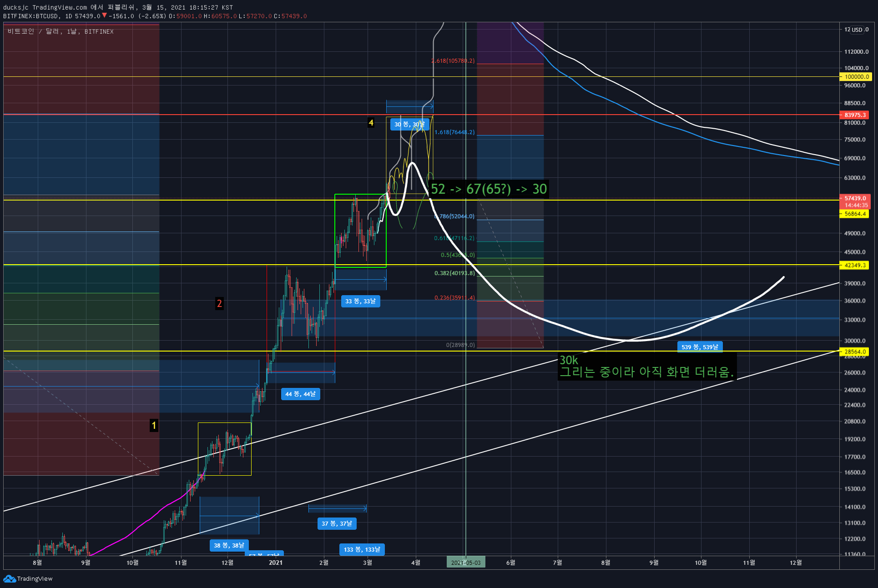Viewport: 878px width, 588px height.
Task: Click the yellow 28564.0 axis label
Action: tap(855, 352)
